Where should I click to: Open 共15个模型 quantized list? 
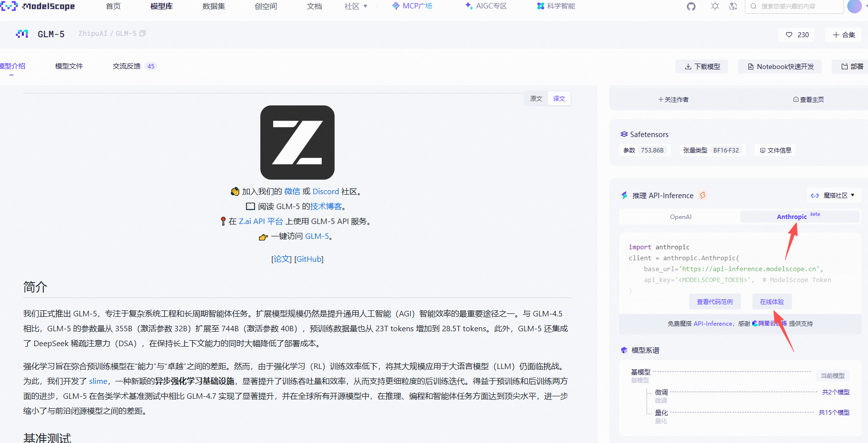coord(834,412)
